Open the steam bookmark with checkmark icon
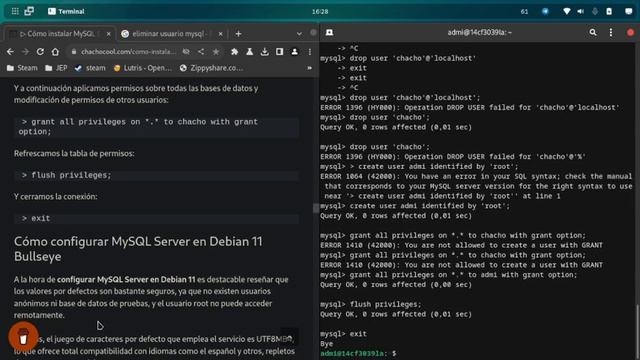This screenshot has width=640, height=360. tap(90, 68)
